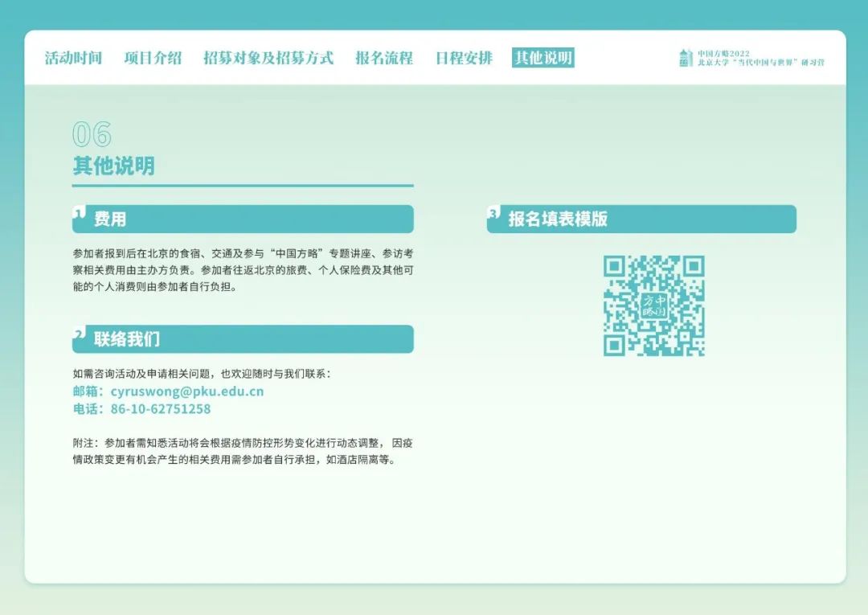Click number badge 2 beside 联络我们
The height and width of the screenshot is (615, 868).
(x=79, y=333)
